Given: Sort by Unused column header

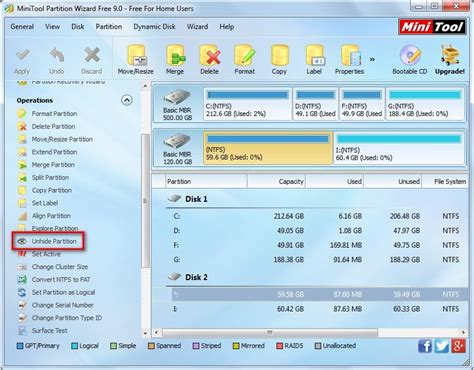Looking at the screenshot, I should click(x=393, y=182).
